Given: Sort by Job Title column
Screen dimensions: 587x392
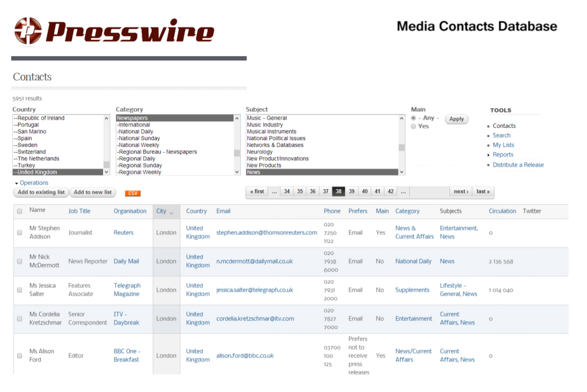Looking at the screenshot, I should (79, 211).
